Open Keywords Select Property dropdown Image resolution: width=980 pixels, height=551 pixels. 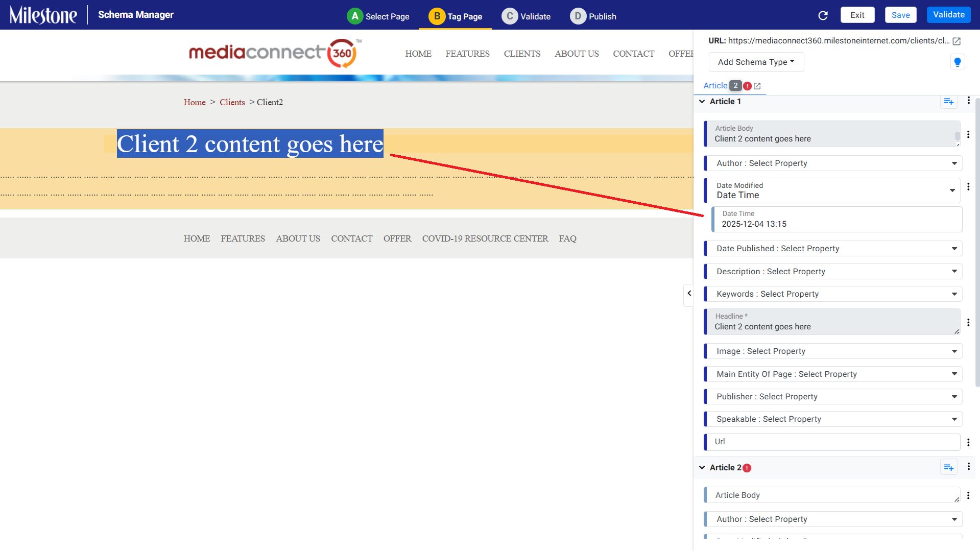(833, 294)
